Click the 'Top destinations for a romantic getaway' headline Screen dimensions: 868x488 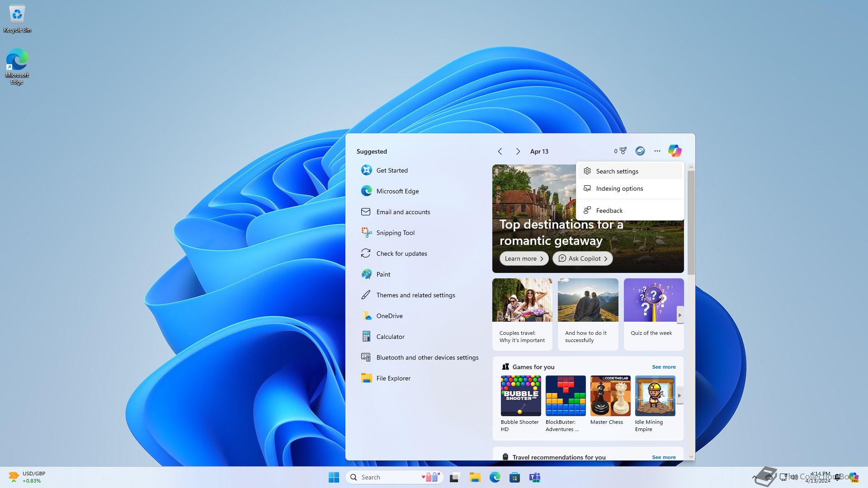pos(561,232)
